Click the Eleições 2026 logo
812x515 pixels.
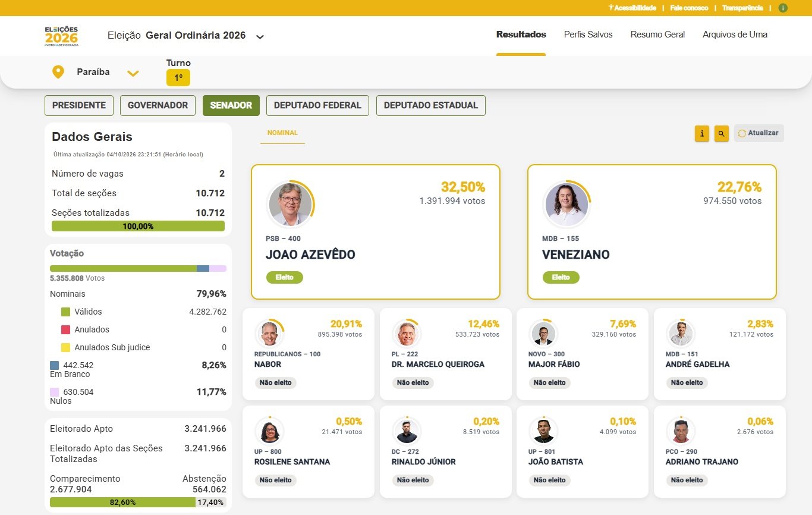click(61, 36)
